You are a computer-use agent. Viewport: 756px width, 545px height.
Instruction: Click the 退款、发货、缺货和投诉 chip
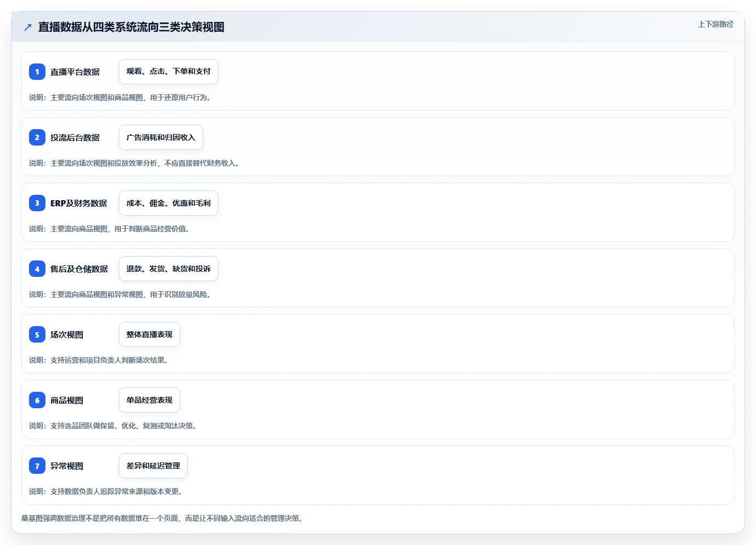[169, 269]
